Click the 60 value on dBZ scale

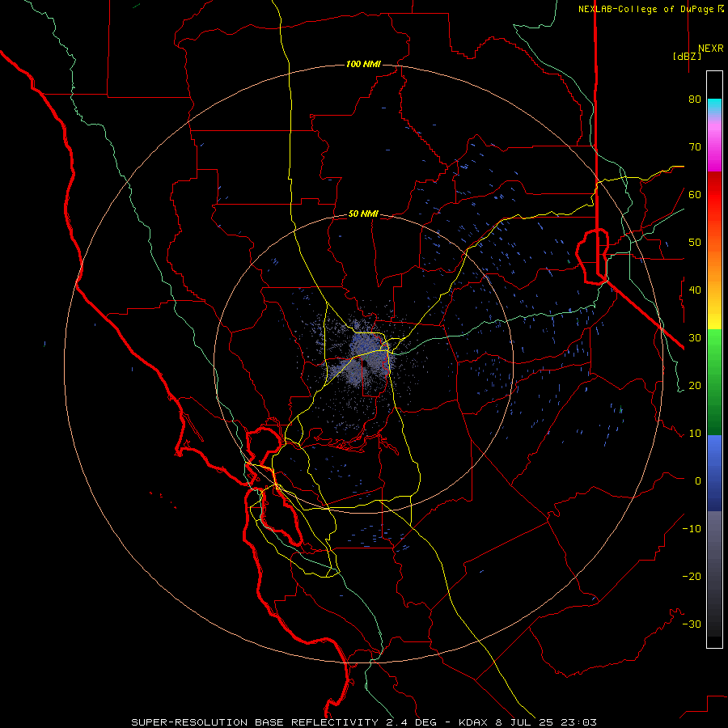pyautogui.click(x=695, y=195)
